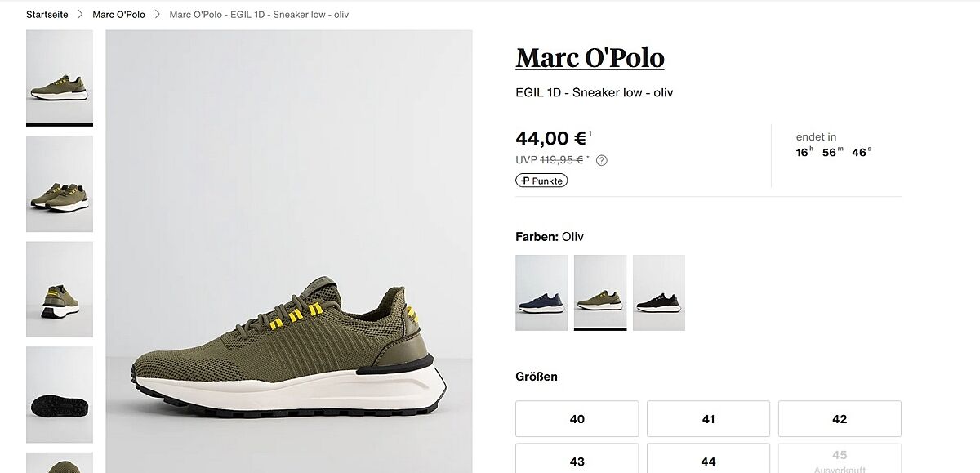Select size 44
This screenshot has width=980, height=473.
(708, 461)
